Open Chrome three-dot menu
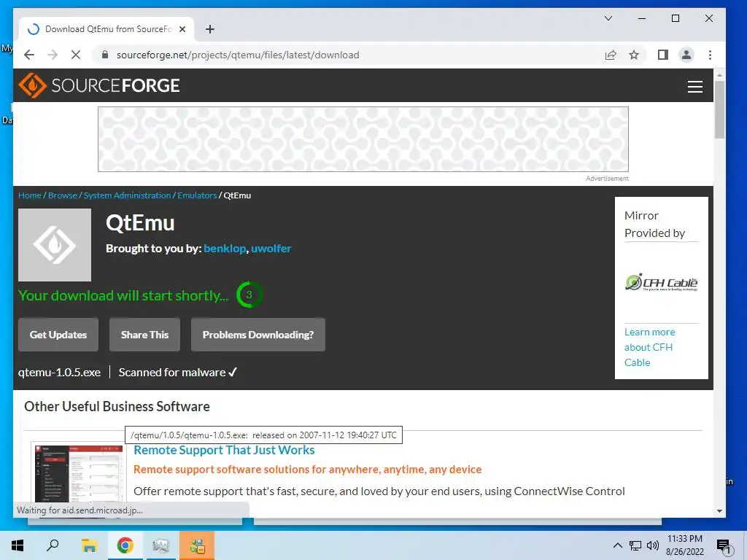This screenshot has height=560, width=747. pos(710,55)
